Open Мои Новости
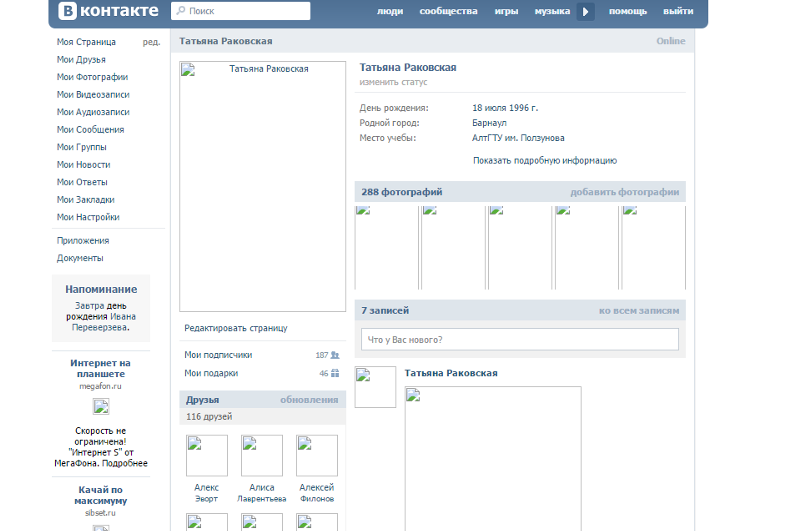 tap(83, 165)
